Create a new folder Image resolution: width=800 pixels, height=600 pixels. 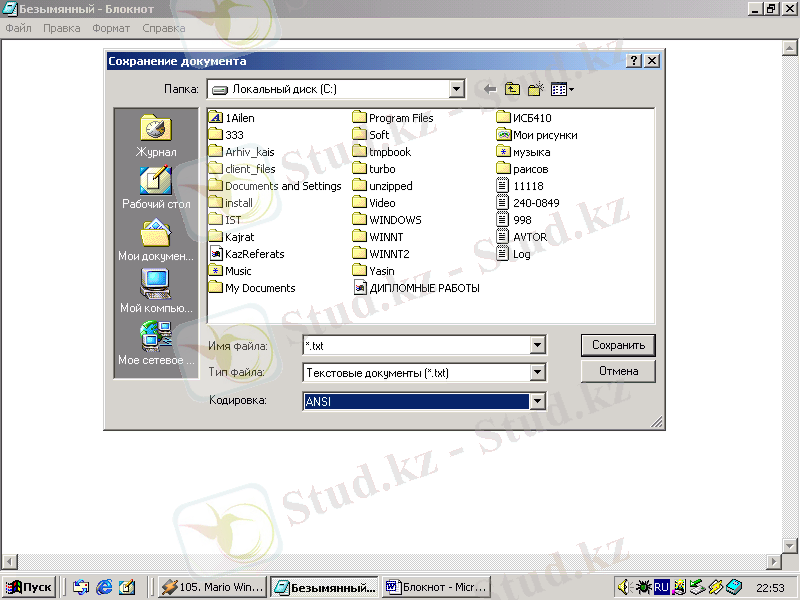[535, 89]
